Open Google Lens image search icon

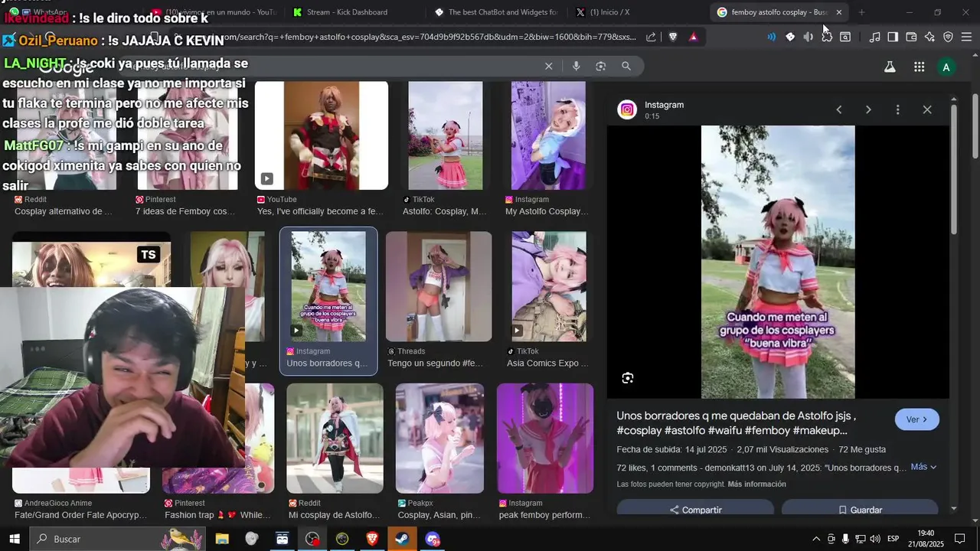pos(601,67)
